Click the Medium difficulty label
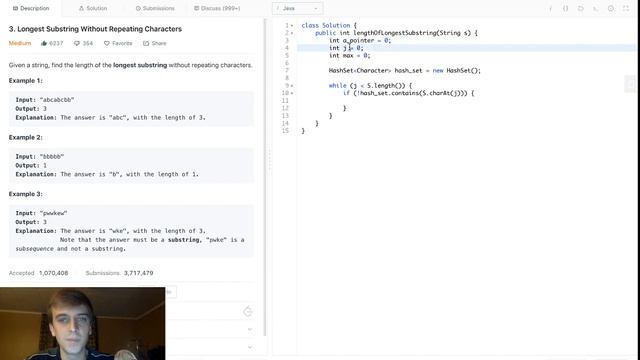Viewport: 640px width, 360px height. pos(20,43)
